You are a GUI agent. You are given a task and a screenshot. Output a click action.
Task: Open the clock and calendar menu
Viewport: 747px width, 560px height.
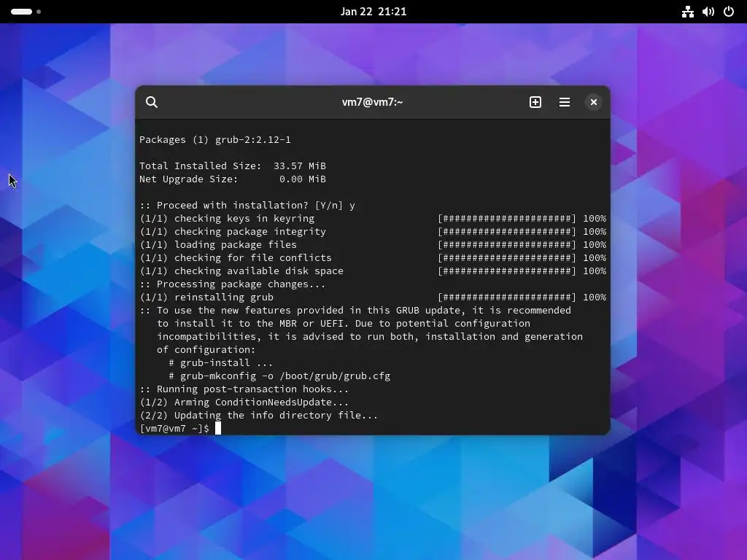point(373,12)
